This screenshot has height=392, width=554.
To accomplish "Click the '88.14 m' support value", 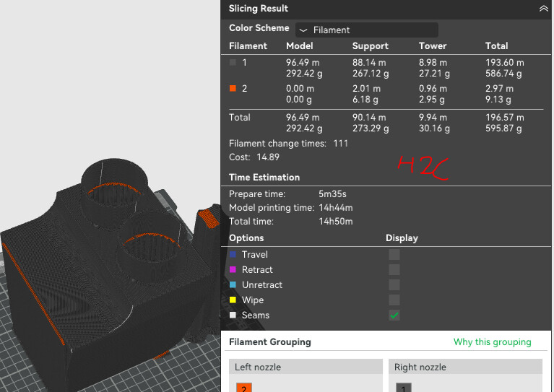I will pyautogui.click(x=369, y=63).
